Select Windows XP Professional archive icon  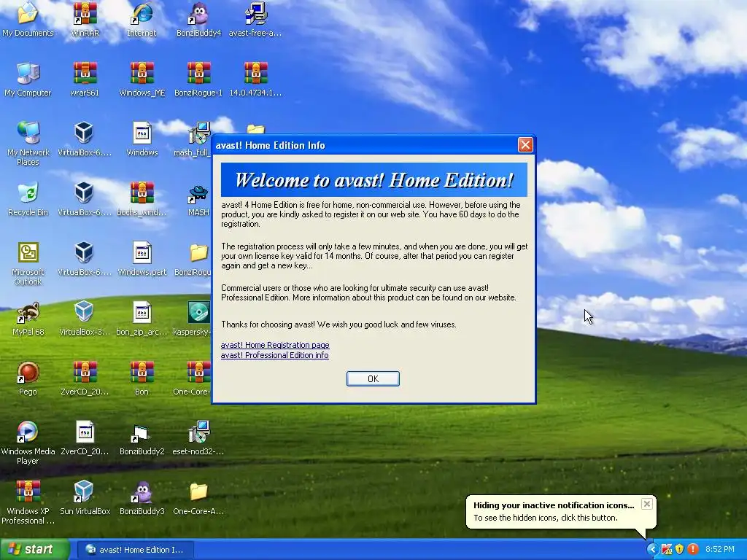(x=28, y=502)
